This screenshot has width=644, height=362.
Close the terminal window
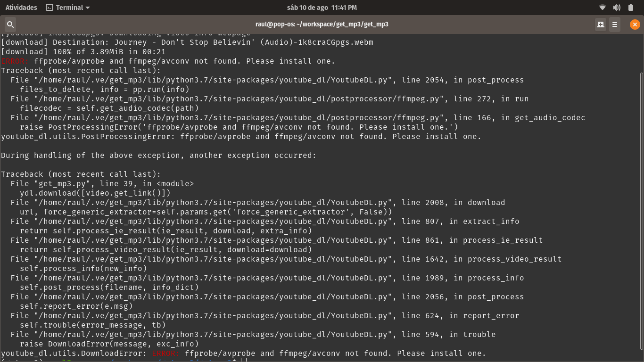tap(635, 25)
